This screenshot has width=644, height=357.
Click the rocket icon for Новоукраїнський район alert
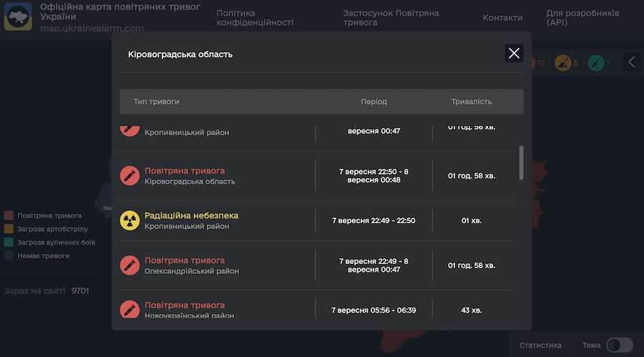(x=130, y=309)
